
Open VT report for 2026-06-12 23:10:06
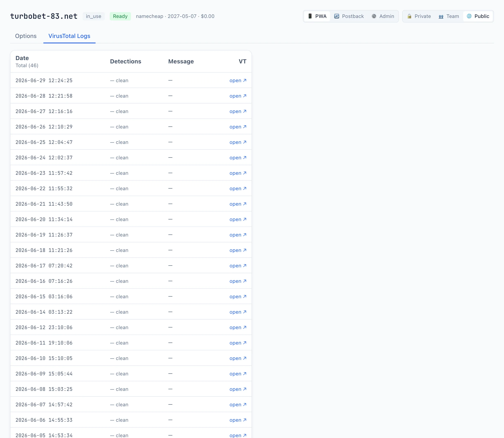click(x=238, y=327)
